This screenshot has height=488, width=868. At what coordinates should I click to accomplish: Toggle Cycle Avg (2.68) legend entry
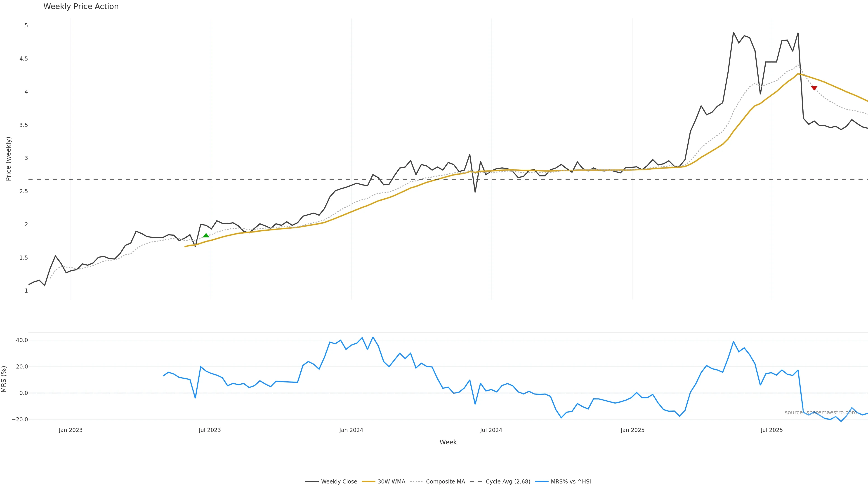click(508, 482)
